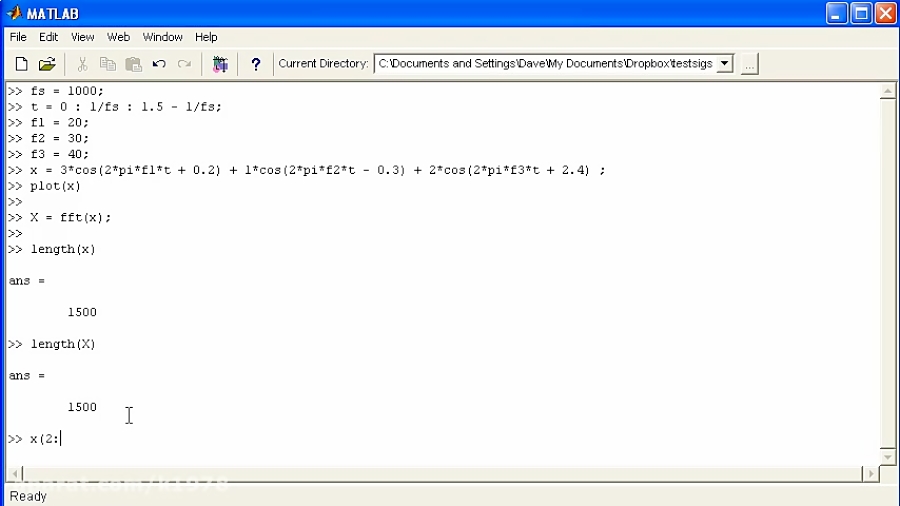Viewport: 900px width, 506px height.
Task: Launch Simulink from the toolbar icon
Action: 220,64
